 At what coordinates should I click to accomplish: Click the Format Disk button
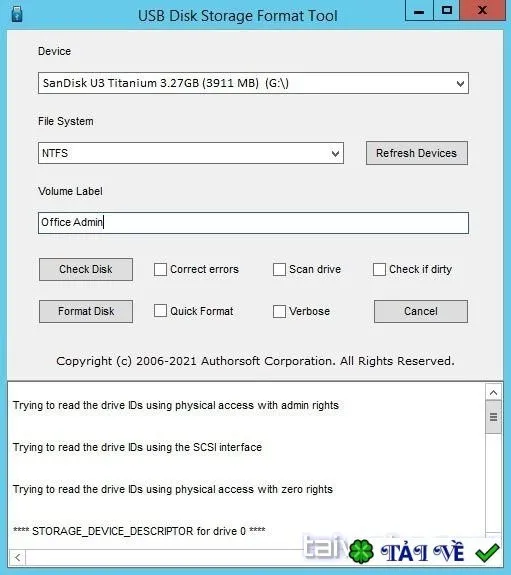point(86,311)
